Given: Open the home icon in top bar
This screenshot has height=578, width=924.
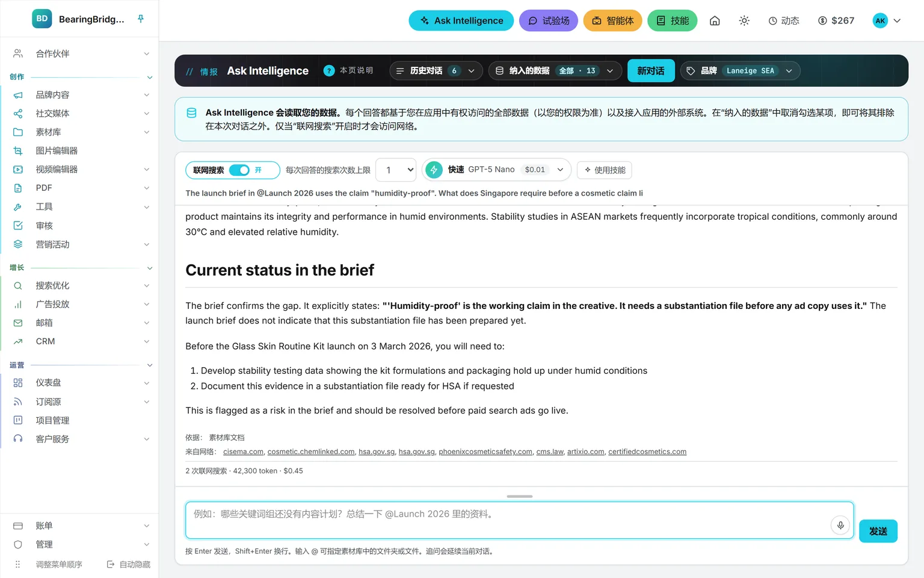Looking at the screenshot, I should coord(715,20).
